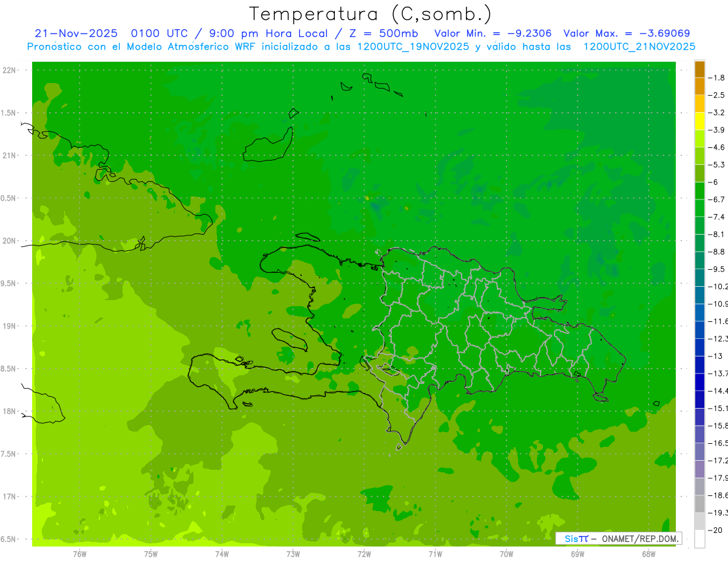Image resolution: width=728 pixels, height=562 pixels.
Task: Pick the orange swatch between -1.8 and -2.5
Action: [699, 86]
